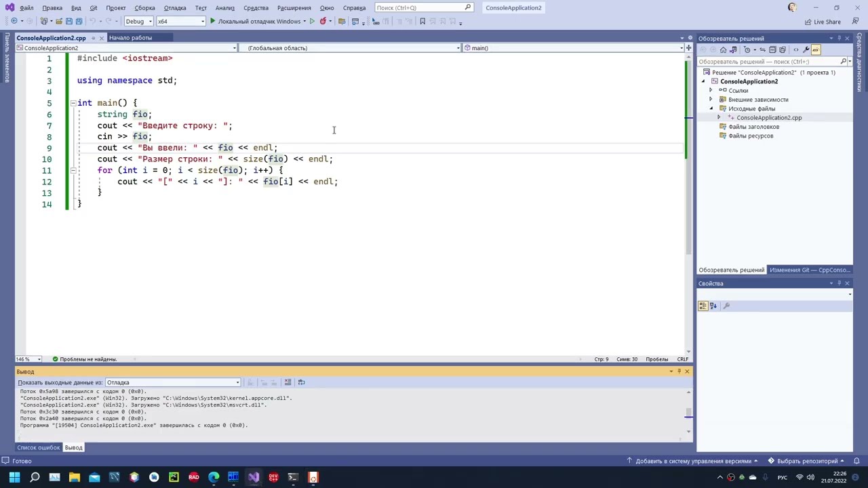Click the Output window vertical scrollbar

coord(689,411)
